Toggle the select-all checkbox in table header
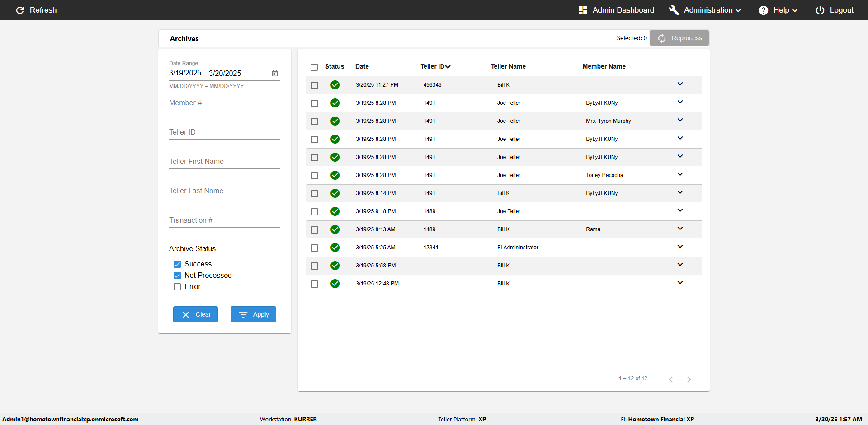 point(314,67)
